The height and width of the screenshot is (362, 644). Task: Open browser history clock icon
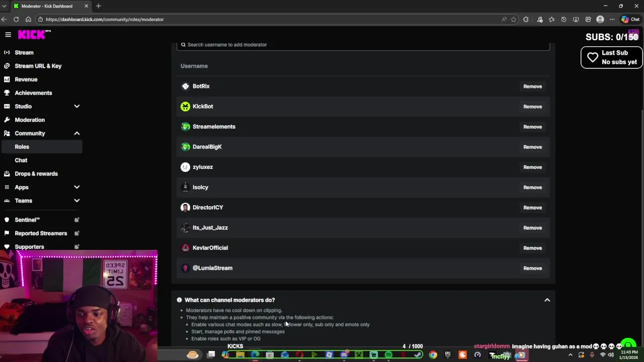point(564,19)
